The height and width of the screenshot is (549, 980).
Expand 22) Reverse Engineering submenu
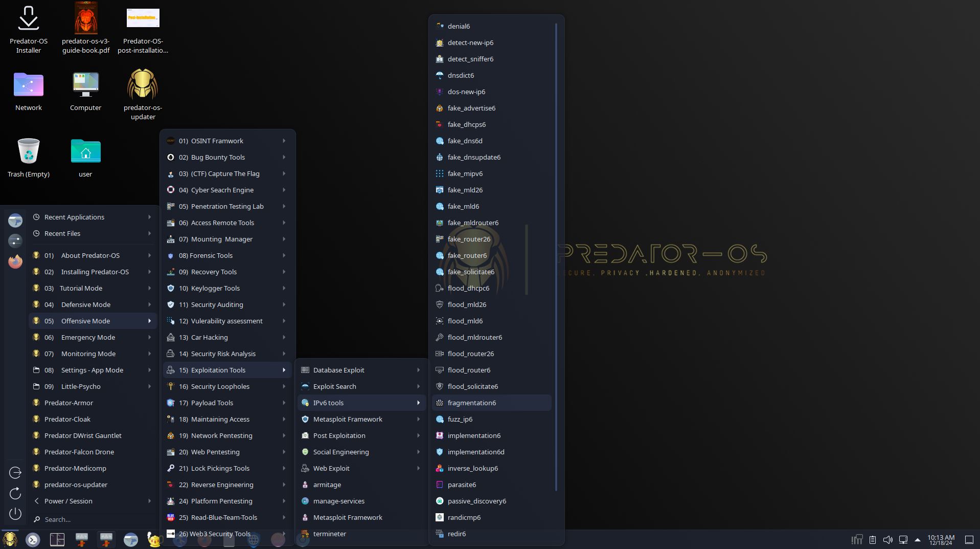(x=227, y=485)
